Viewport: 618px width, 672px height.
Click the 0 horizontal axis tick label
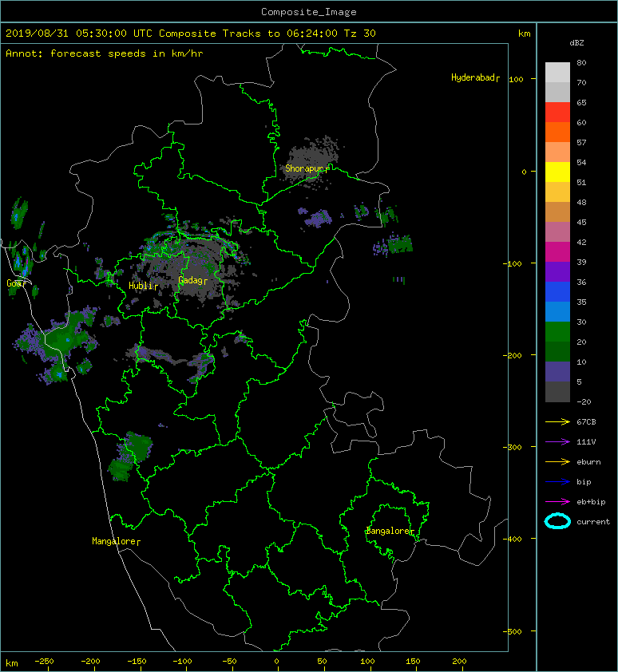[x=276, y=662]
